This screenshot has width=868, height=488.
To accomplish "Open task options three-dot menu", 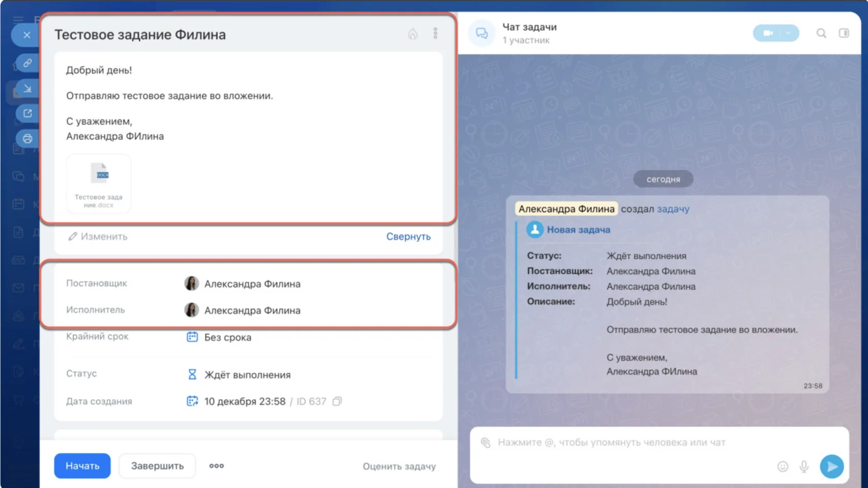I will click(x=436, y=34).
